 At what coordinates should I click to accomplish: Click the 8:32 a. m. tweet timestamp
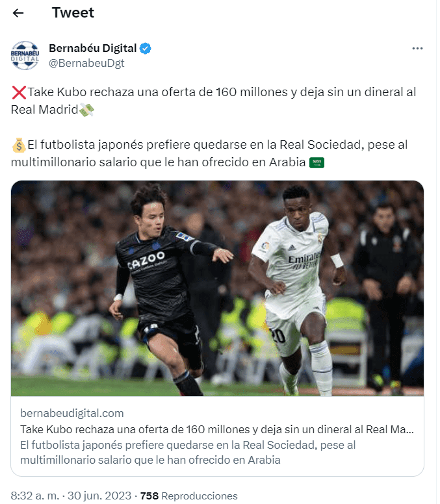[34, 496]
